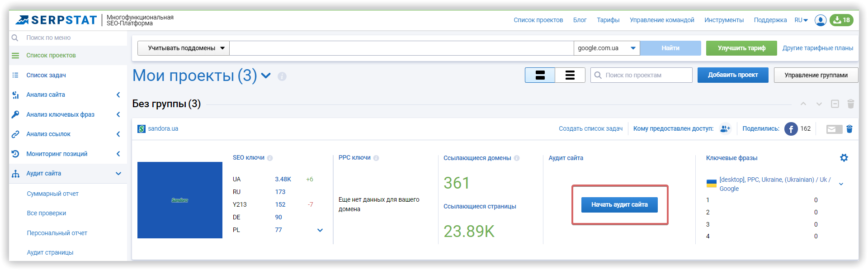This screenshot has height=270, width=868.
Task: Delete sandora.ua project with trash icon
Action: 849,129
